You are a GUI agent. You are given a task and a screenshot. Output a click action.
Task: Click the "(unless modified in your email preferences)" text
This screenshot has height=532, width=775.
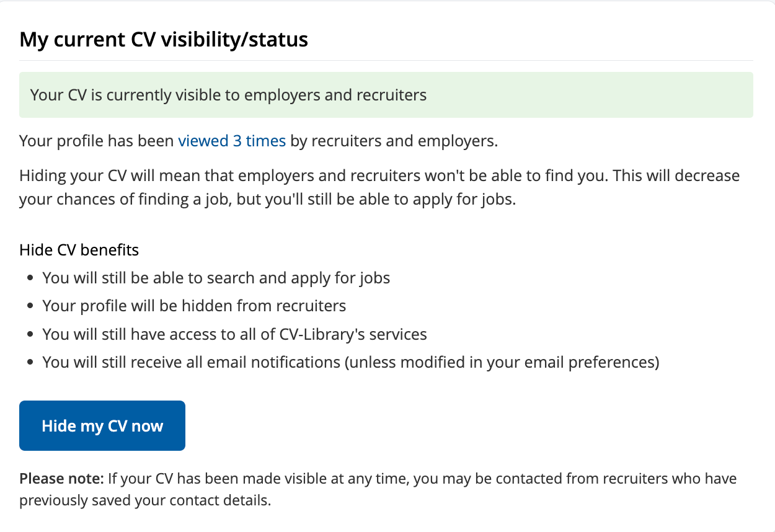(502, 362)
